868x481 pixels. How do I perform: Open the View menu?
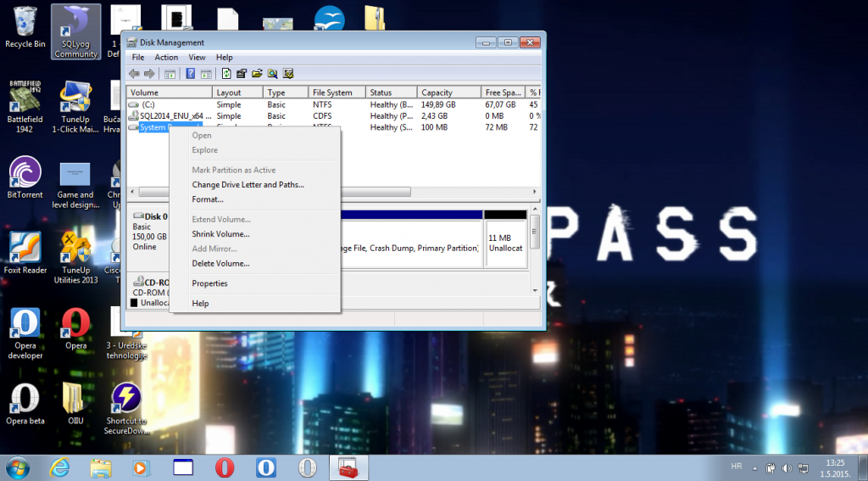click(x=197, y=58)
